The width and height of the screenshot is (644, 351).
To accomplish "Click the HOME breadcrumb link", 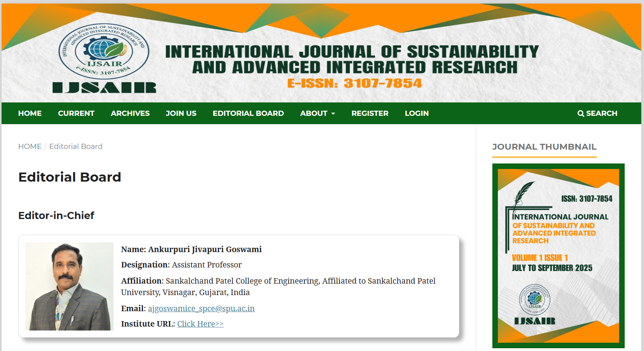I will point(30,147).
